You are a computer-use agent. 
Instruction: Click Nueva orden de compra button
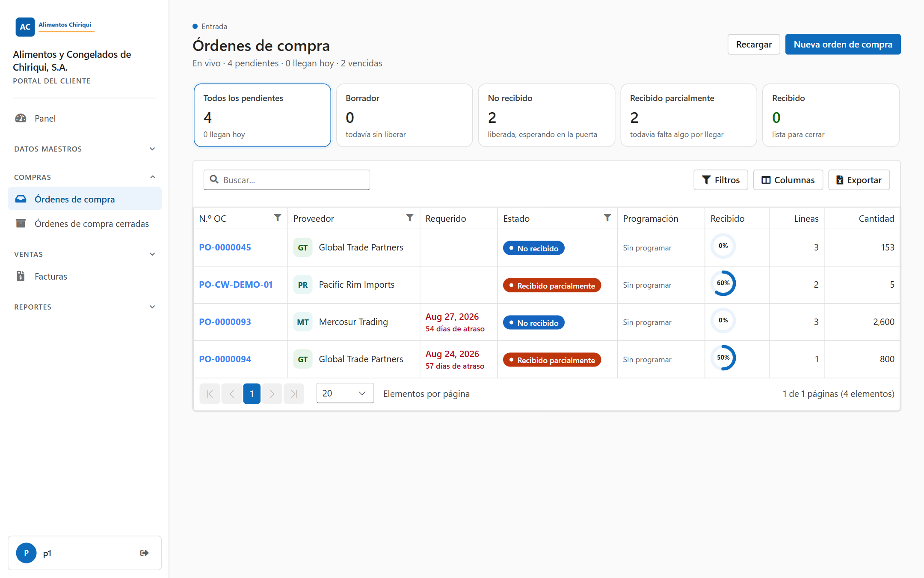[843, 45]
